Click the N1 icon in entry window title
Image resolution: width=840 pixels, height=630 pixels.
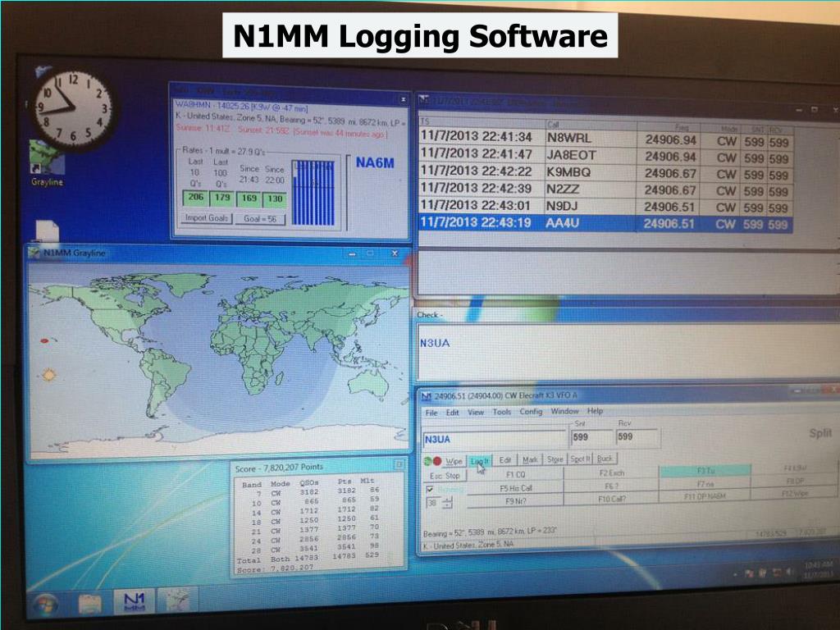click(x=426, y=396)
